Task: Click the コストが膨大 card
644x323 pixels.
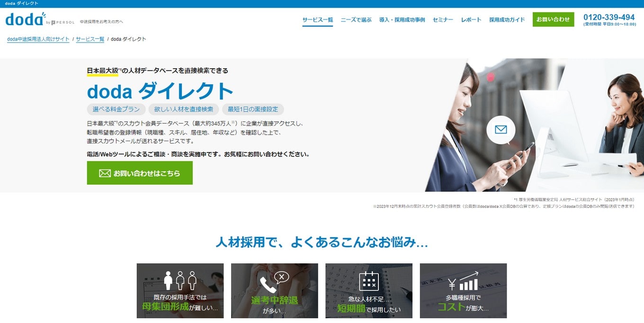Action: tap(463, 291)
